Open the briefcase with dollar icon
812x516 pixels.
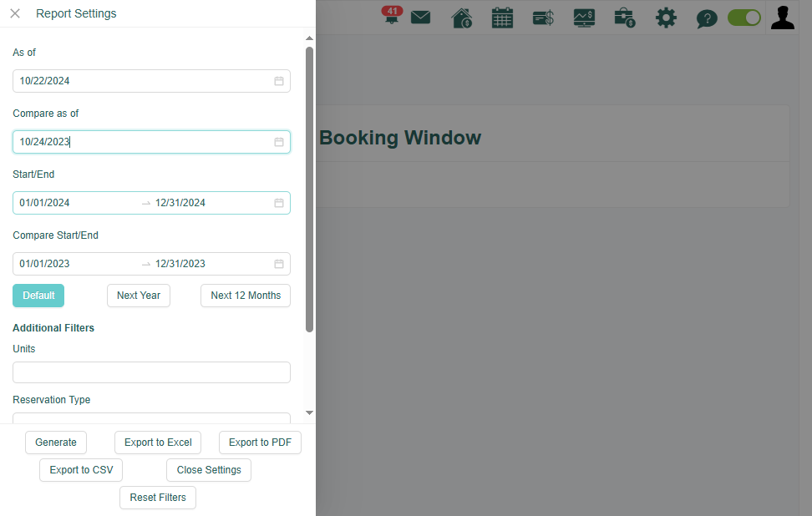click(625, 18)
